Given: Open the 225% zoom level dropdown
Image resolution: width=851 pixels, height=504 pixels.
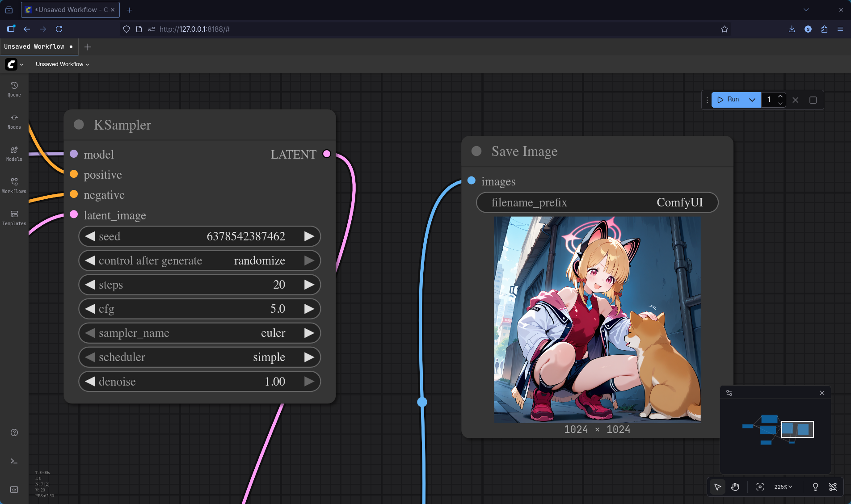Looking at the screenshot, I should point(783,487).
